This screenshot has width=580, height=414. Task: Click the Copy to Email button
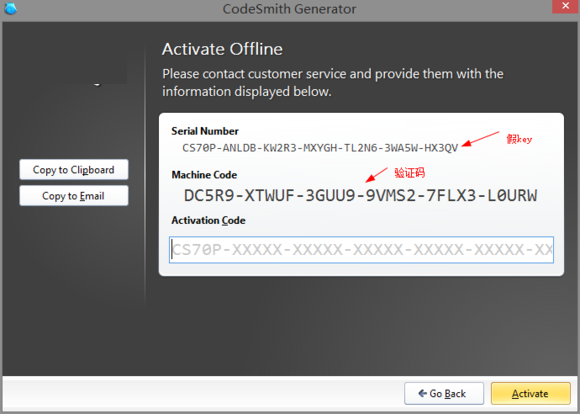[74, 196]
